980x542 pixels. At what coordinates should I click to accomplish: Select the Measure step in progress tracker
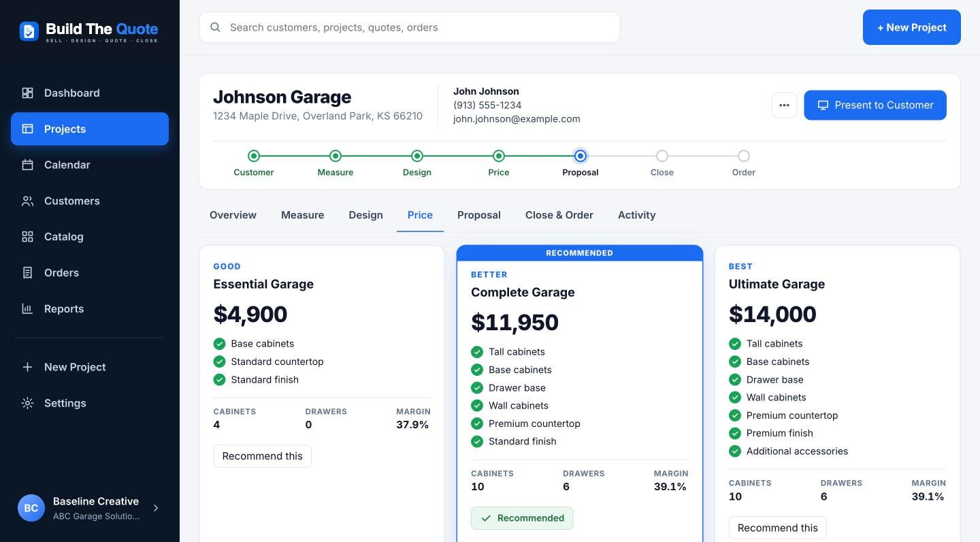coord(336,163)
